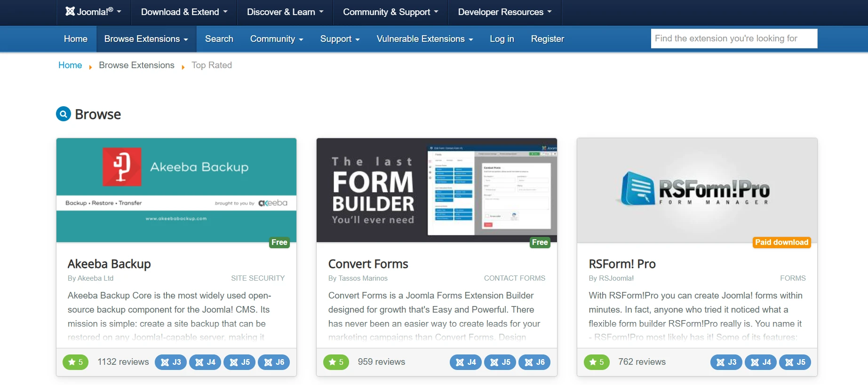Click J6 badge on Akeeba Backup

click(x=274, y=362)
